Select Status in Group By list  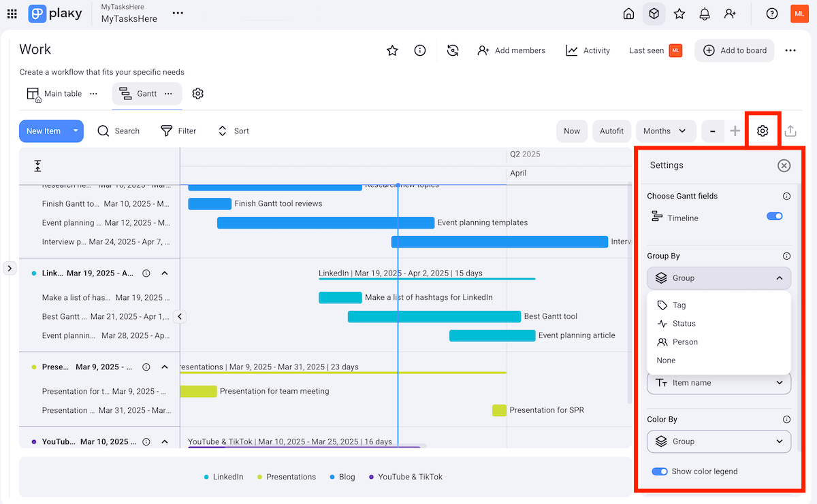[684, 324]
